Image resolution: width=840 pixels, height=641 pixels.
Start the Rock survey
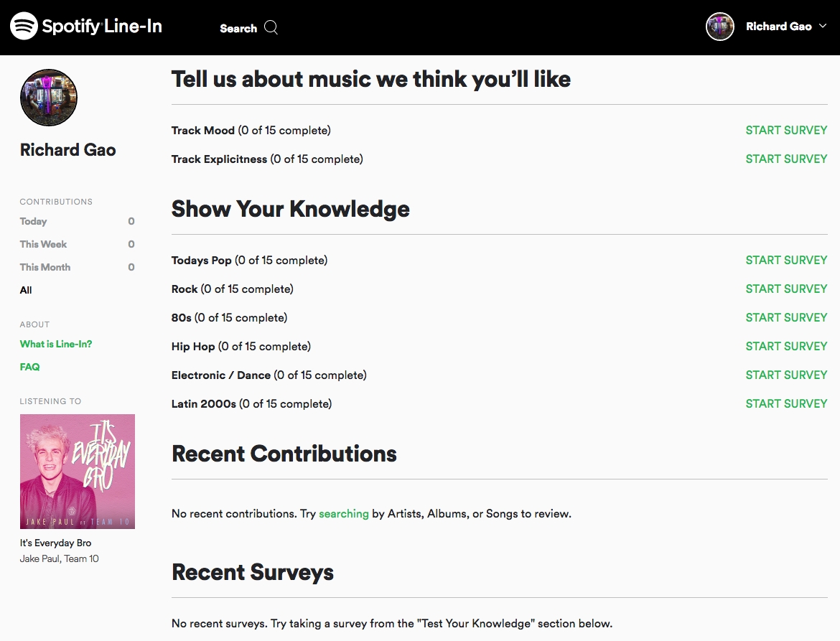click(x=786, y=289)
